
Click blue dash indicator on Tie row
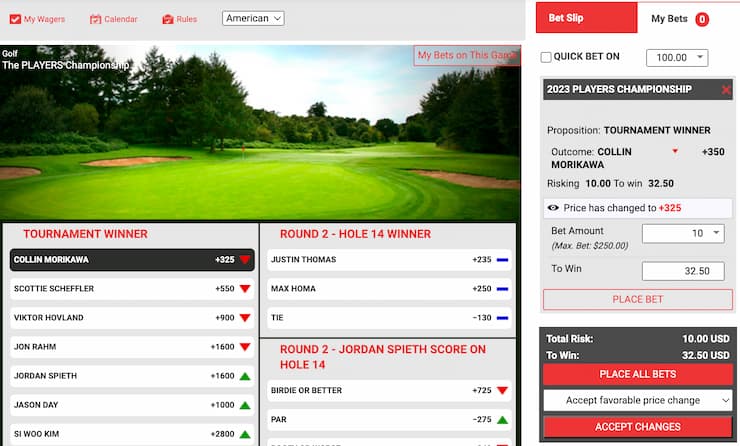tap(502, 318)
